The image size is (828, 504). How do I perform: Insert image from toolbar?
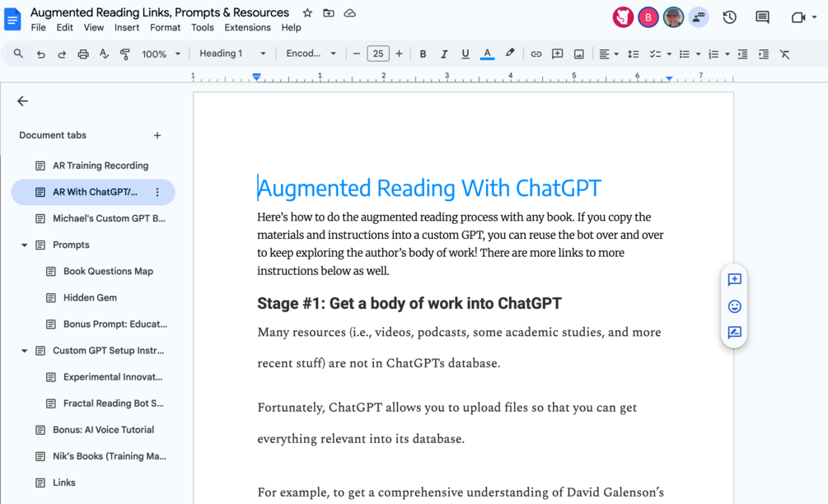pyautogui.click(x=578, y=54)
